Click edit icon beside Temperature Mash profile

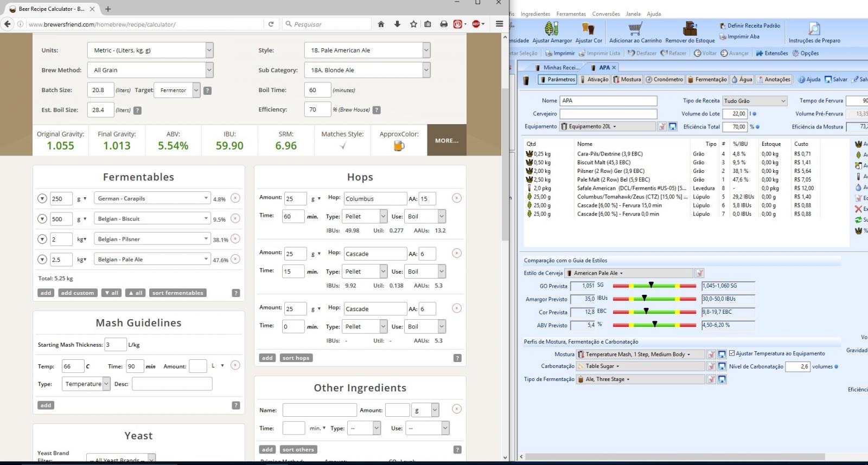coord(711,354)
